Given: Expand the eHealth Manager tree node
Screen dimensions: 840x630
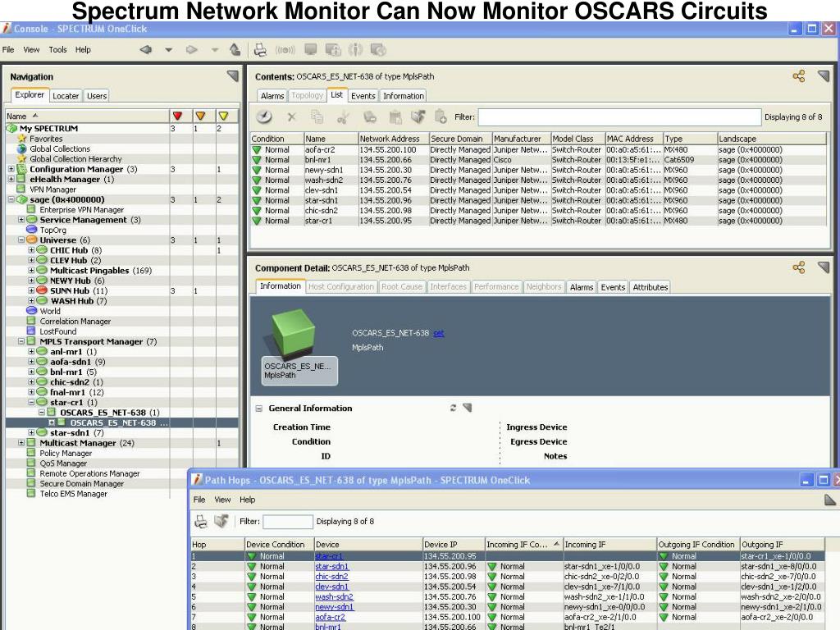Looking at the screenshot, I should click(11, 180).
